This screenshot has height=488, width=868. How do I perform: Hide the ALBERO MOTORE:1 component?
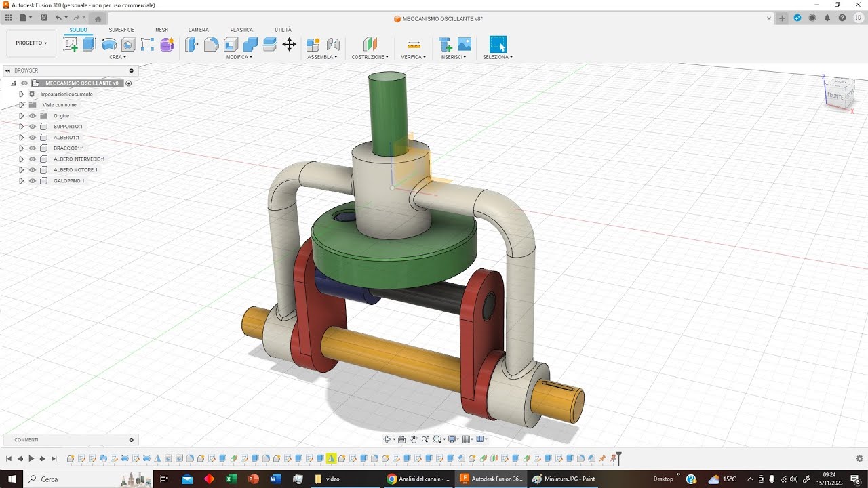[x=33, y=170]
